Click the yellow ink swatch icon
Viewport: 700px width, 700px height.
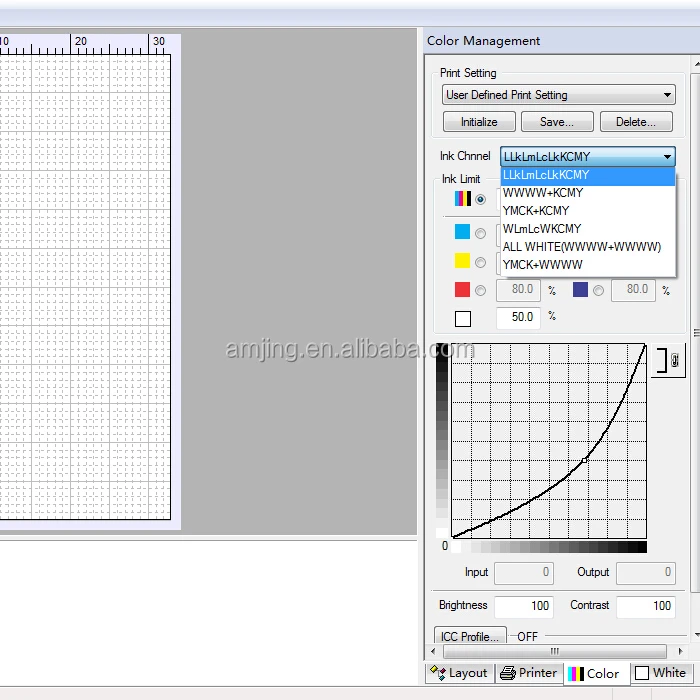tap(462, 261)
